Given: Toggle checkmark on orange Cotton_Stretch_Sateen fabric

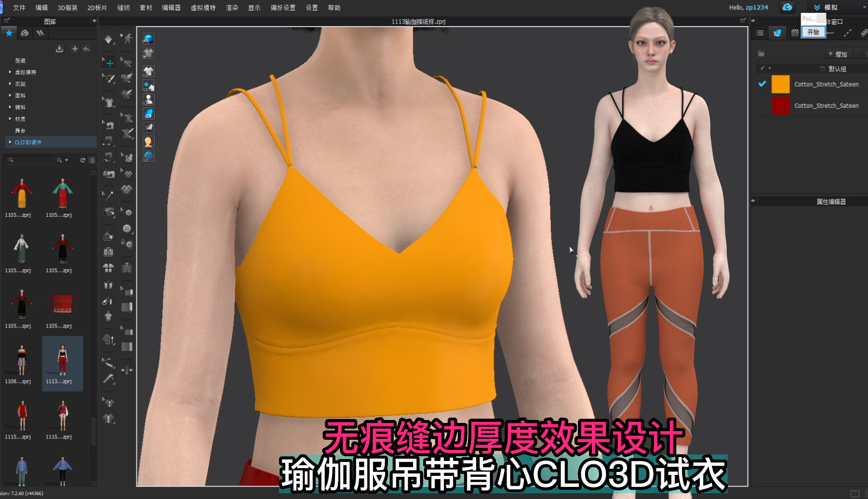Looking at the screenshot, I should (x=762, y=84).
